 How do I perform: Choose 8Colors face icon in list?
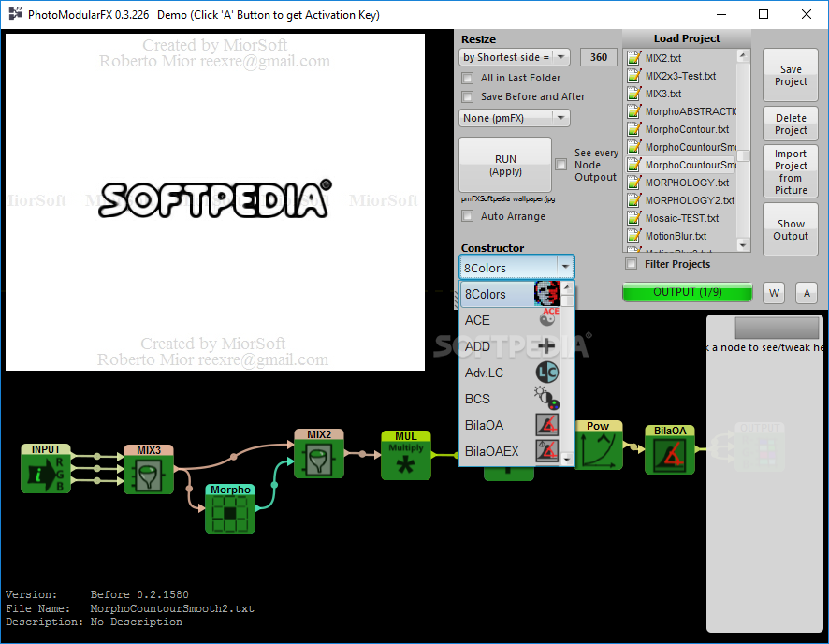point(547,293)
